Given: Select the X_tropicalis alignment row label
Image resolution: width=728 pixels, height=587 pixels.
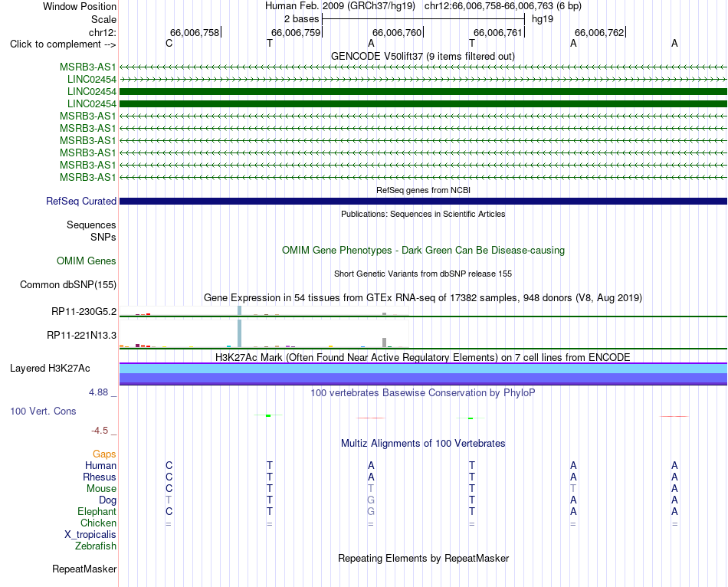Looking at the screenshot, I should 90,535.
